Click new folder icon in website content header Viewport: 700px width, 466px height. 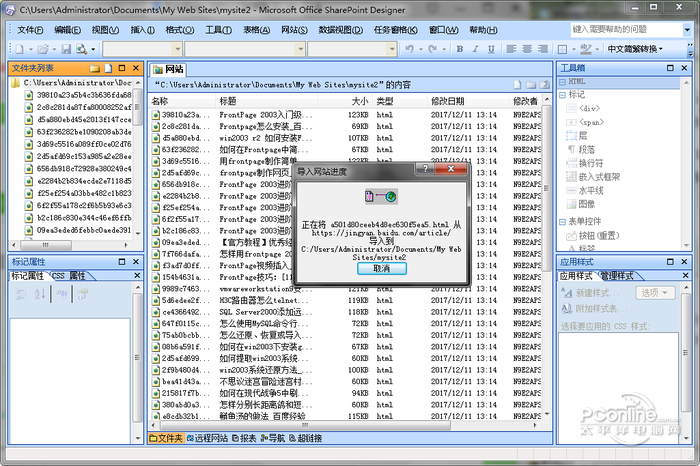531,85
